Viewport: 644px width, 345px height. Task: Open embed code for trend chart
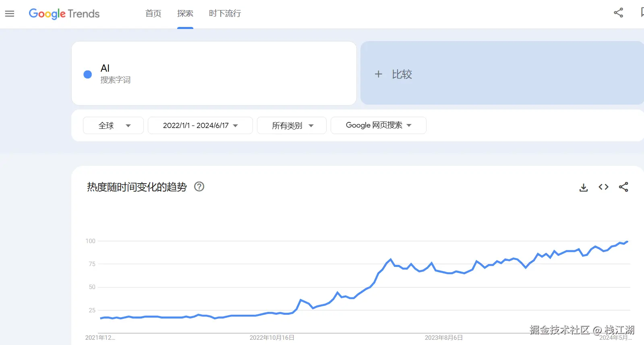[x=603, y=187]
